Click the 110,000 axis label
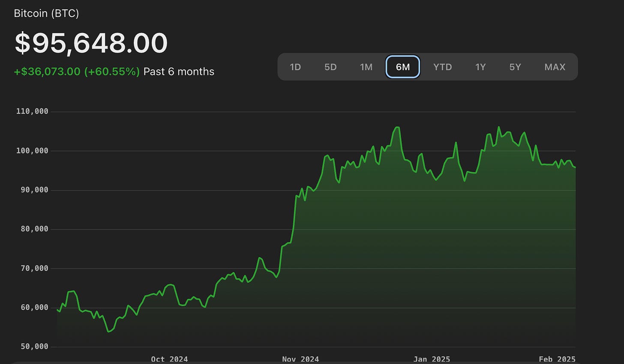624x364 pixels. (x=32, y=111)
